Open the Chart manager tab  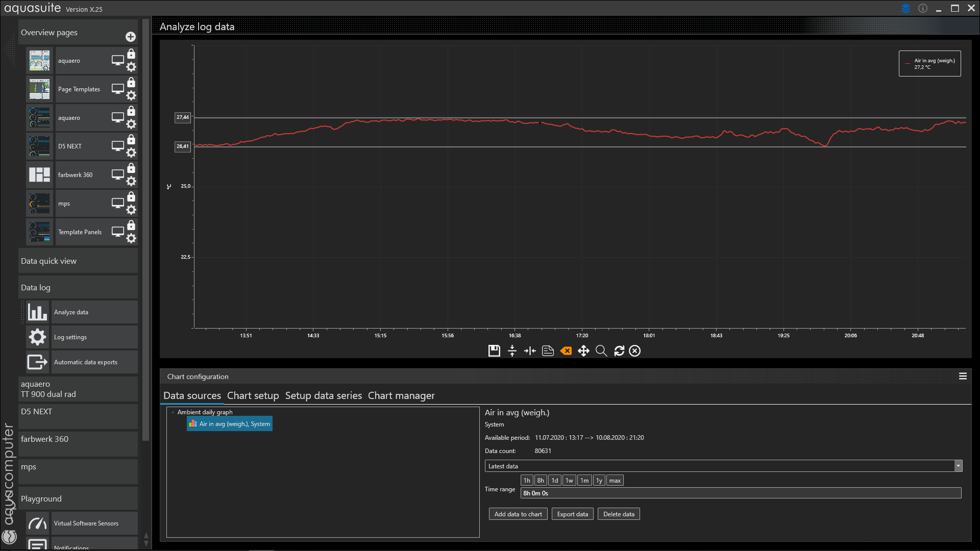[401, 396]
